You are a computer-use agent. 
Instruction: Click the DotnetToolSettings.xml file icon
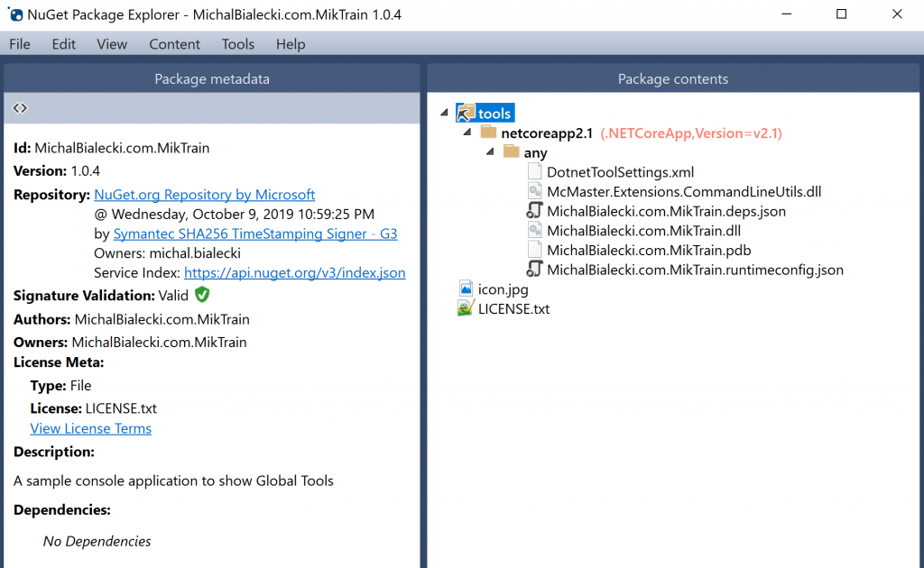tap(534, 172)
